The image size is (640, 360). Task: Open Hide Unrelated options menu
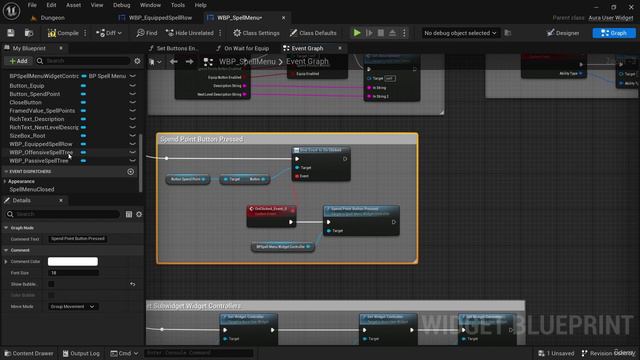220,33
